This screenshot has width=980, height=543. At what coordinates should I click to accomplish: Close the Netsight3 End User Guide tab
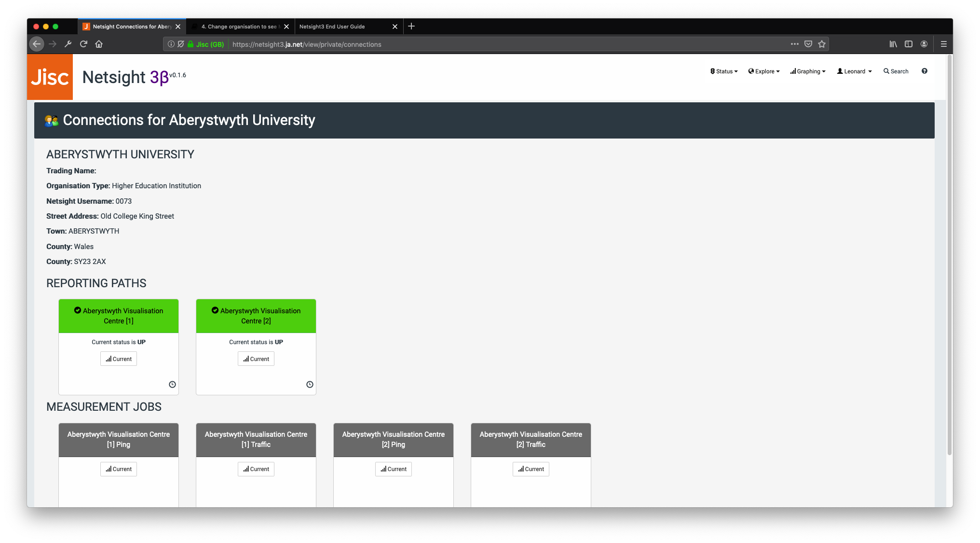(395, 27)
